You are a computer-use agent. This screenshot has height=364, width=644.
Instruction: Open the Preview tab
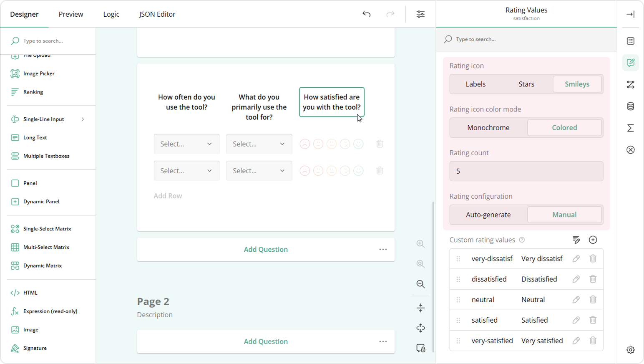pos(71,14)
